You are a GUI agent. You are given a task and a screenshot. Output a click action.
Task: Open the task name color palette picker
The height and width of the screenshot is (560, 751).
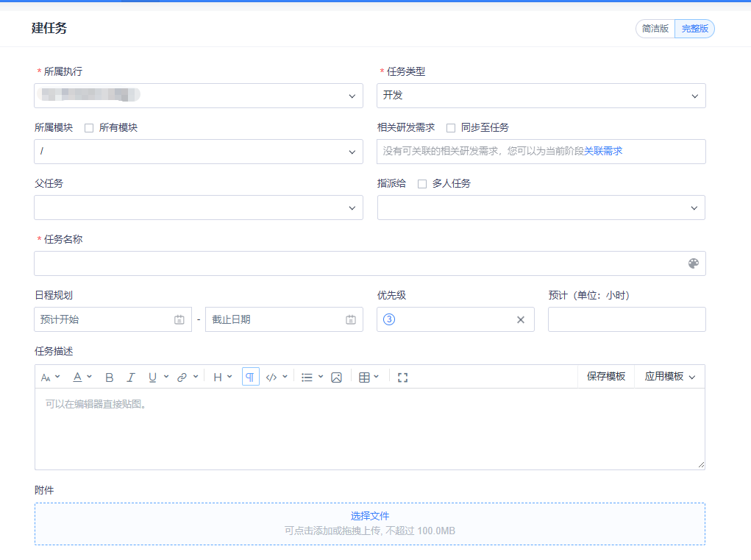[x=692, y=263]
